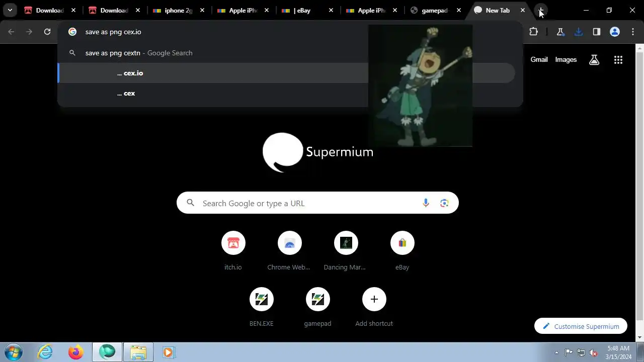Open the profile avatar icon
The height and width of the screenshot is (362, 644).
tap(614, 32)
